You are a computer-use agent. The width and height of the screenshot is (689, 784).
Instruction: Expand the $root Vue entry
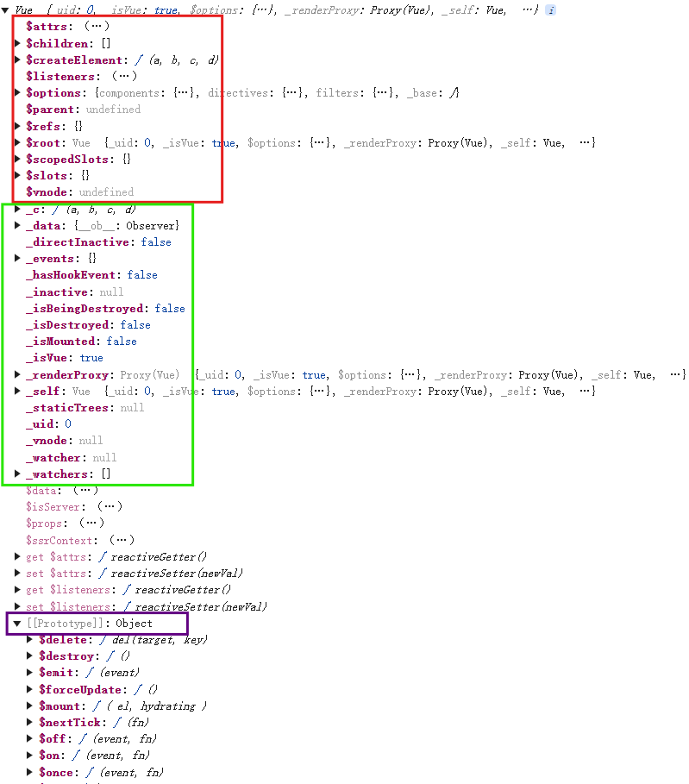(17, 142)
